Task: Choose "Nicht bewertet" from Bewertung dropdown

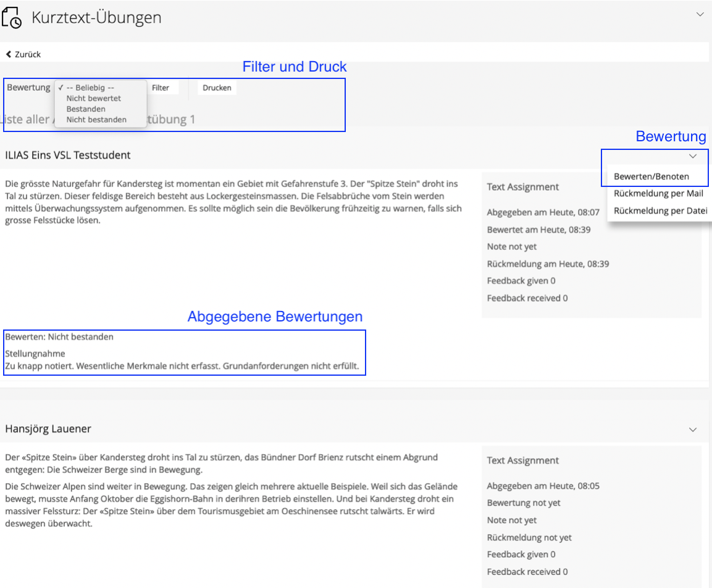Action: 93,98
